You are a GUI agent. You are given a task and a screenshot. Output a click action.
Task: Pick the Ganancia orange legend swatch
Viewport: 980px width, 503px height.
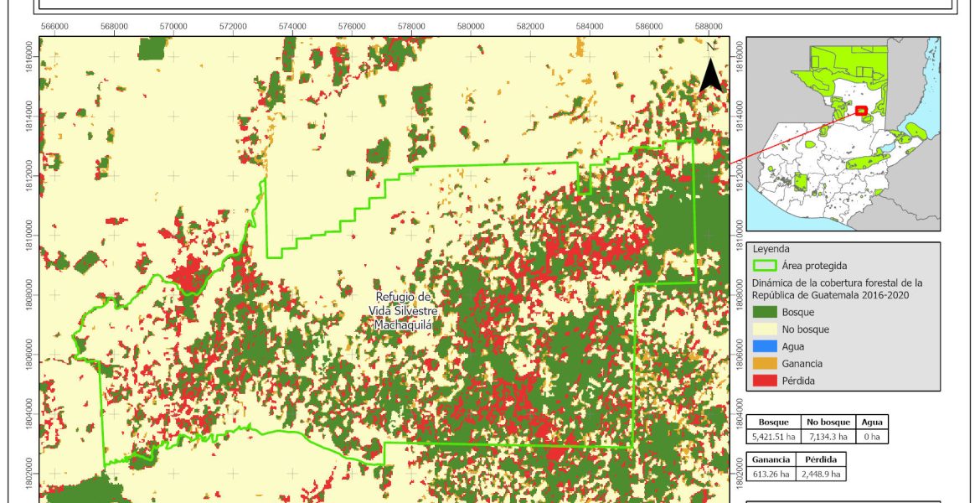[x=764, y=364]
